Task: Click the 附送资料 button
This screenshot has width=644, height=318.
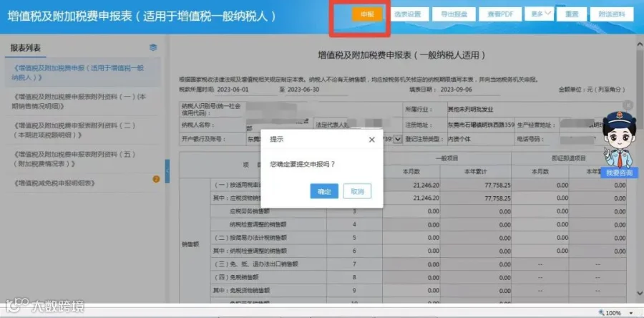Action: click(612, 14)
